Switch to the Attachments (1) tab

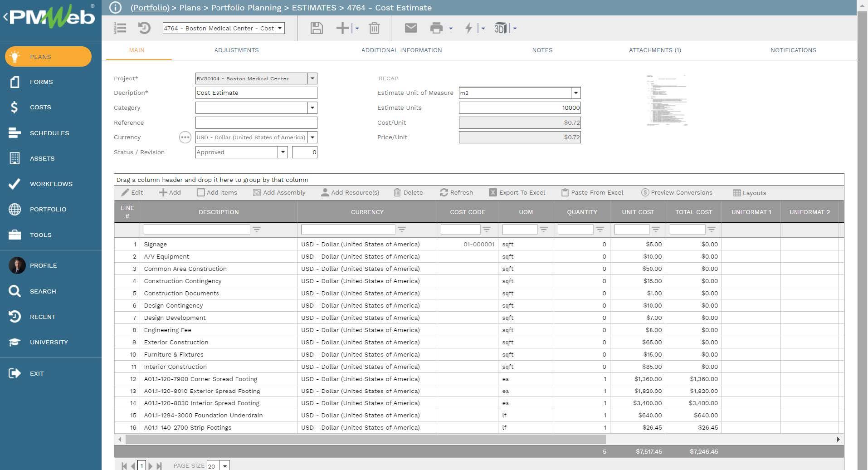655,50
